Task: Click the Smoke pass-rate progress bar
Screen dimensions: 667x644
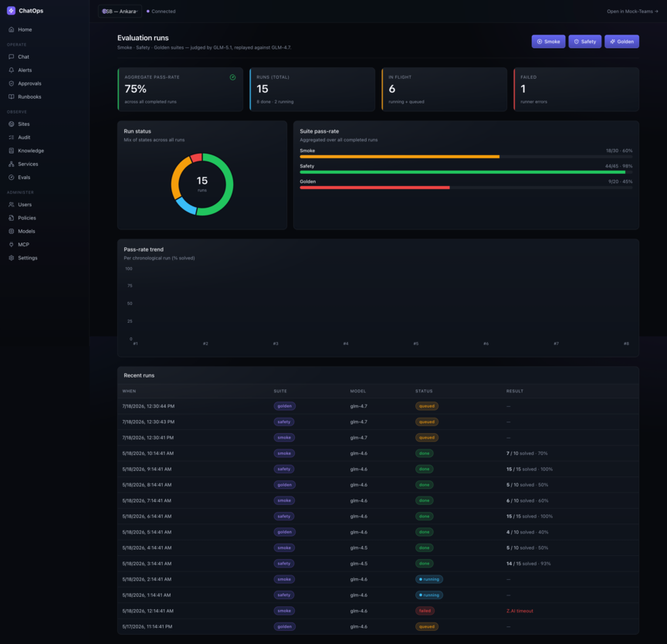Action: pos(466,157)
